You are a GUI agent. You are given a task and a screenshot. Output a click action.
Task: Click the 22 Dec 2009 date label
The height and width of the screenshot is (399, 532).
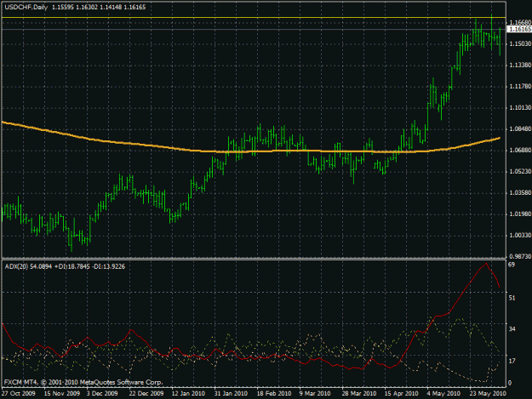click(x=146, y=393)
